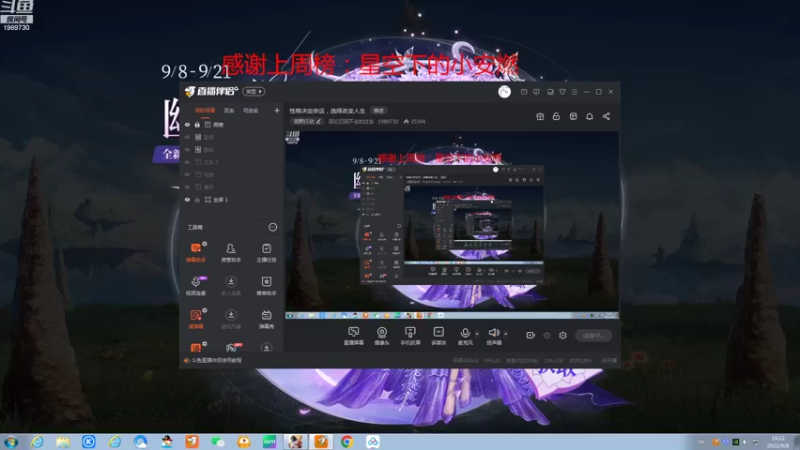This screenshot has width=800, height=450.
Task: Click the notification bell icon
Action: point(589,116)
